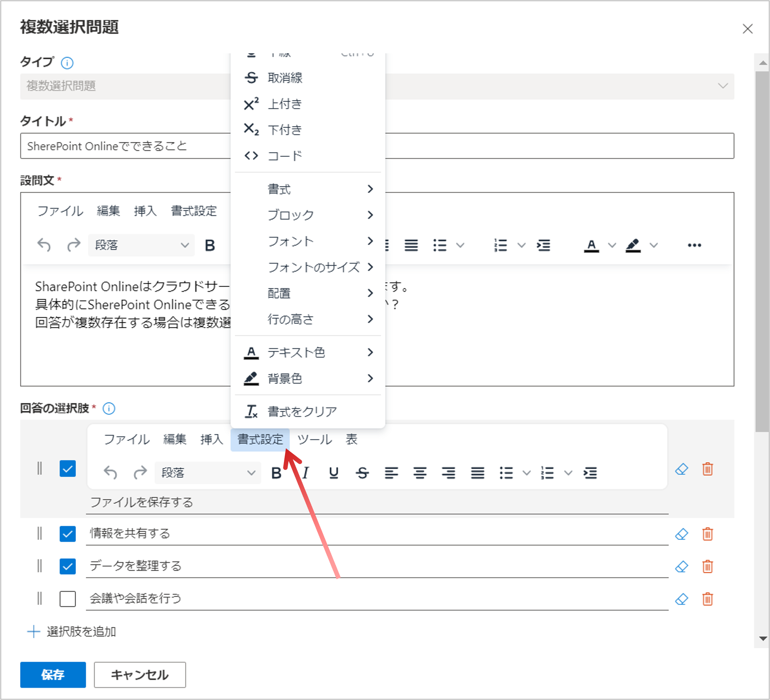This screenshot has width=770, height=700.
Task: Expand フォントのサイズ submenu
Action: click(x=308, y=267)
